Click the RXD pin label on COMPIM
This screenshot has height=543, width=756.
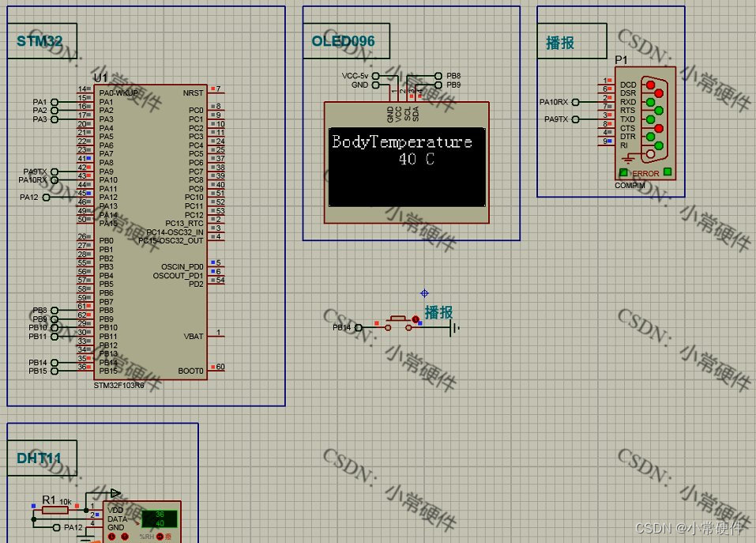628,102
